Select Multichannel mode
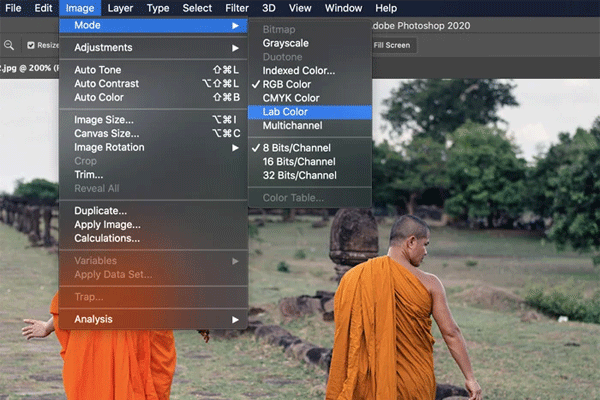600x400 pixels. 293,126
